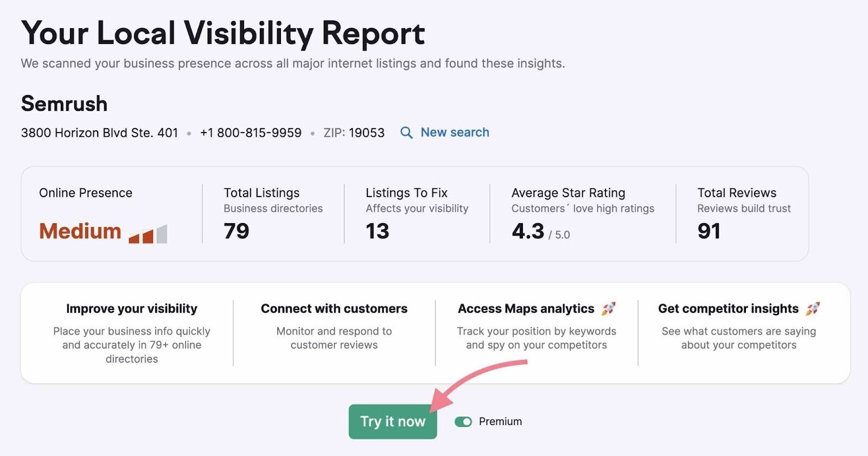Click the Try it now button

tap(393, 421)
